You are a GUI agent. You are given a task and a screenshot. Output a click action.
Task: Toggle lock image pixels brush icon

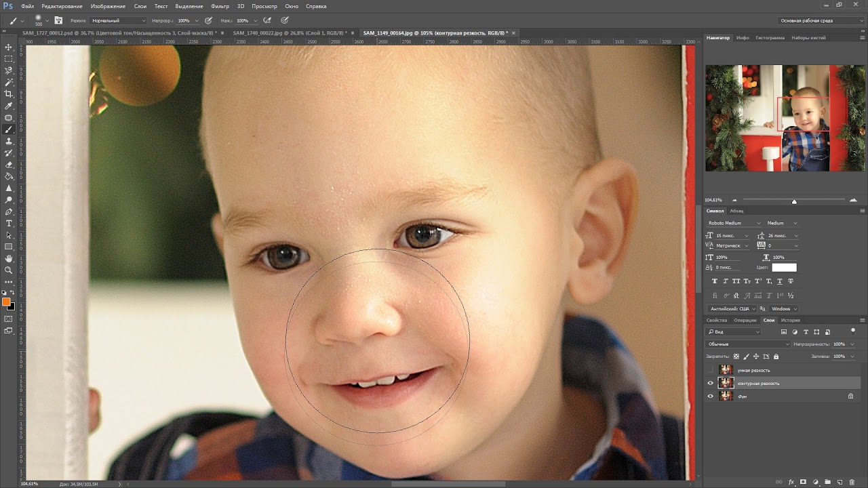point(747,357)
